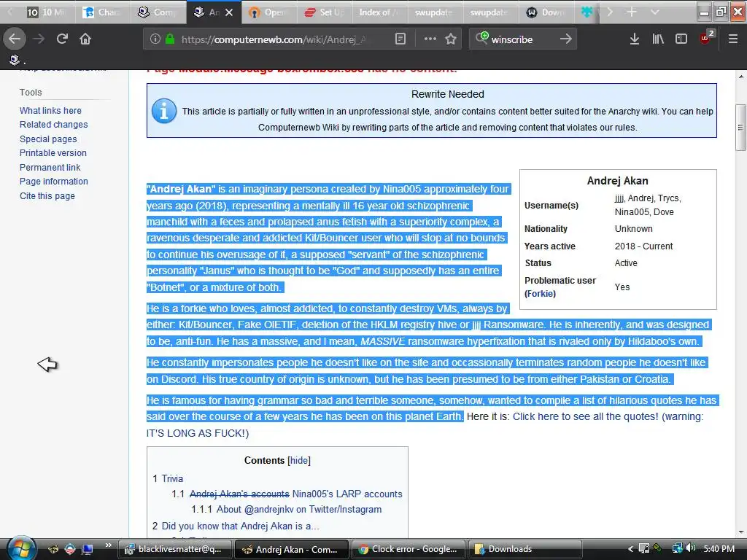Click the info icon in the Rewrite Needed box

164,111
